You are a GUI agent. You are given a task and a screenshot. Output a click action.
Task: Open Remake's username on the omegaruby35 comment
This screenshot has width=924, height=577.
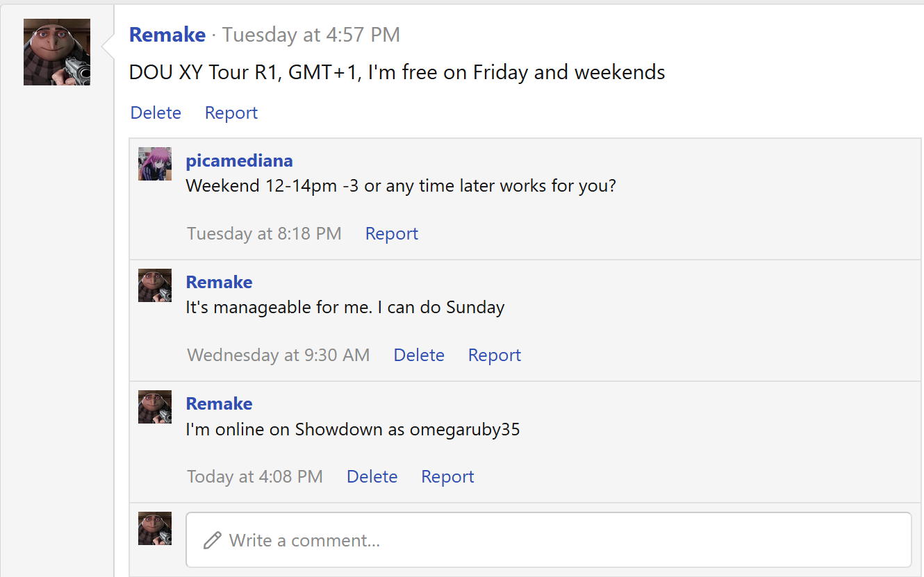(x=220, y=403)
